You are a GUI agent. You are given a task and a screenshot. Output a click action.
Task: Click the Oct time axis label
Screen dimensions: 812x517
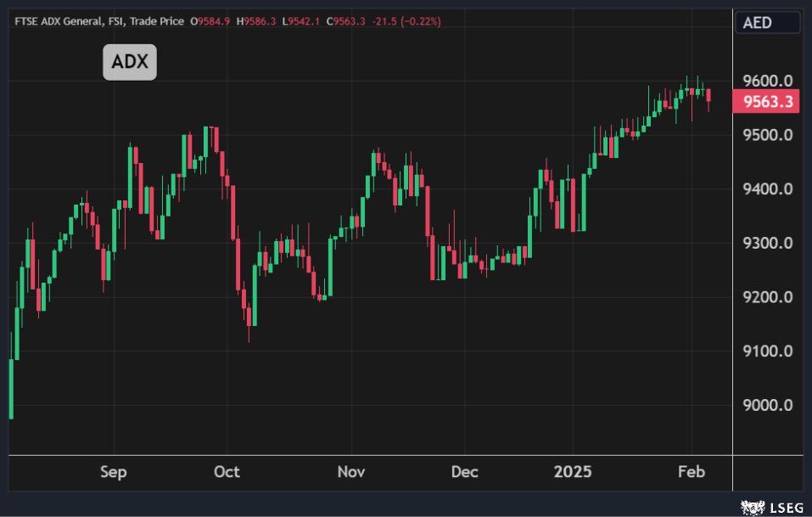(227, 472)
